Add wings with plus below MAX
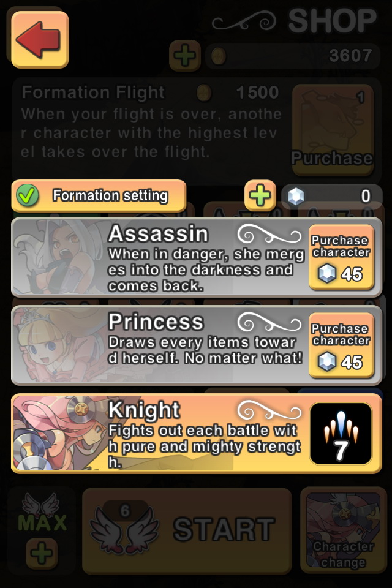The height and width of the screenshot is (588, 392). 42,552
